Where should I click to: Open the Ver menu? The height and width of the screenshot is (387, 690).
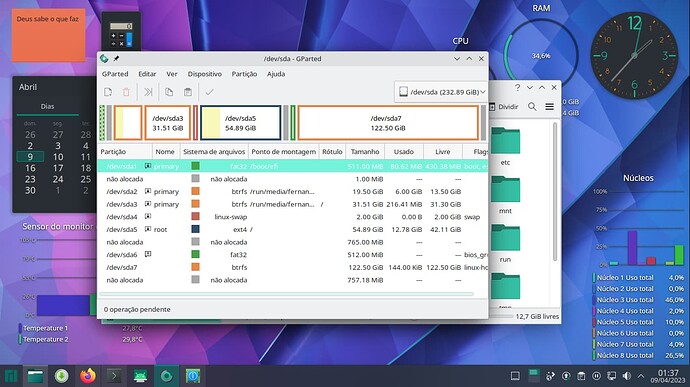pos(172,74)
